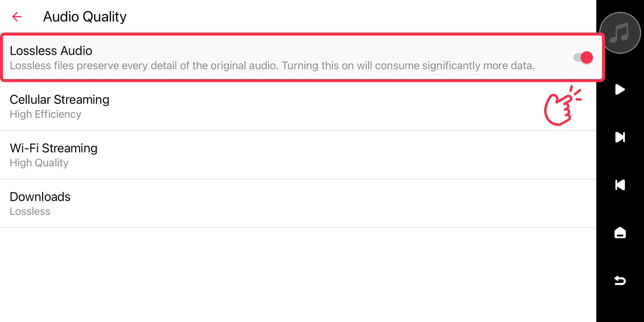Click the red tapping hand icon

click(561, 106)
